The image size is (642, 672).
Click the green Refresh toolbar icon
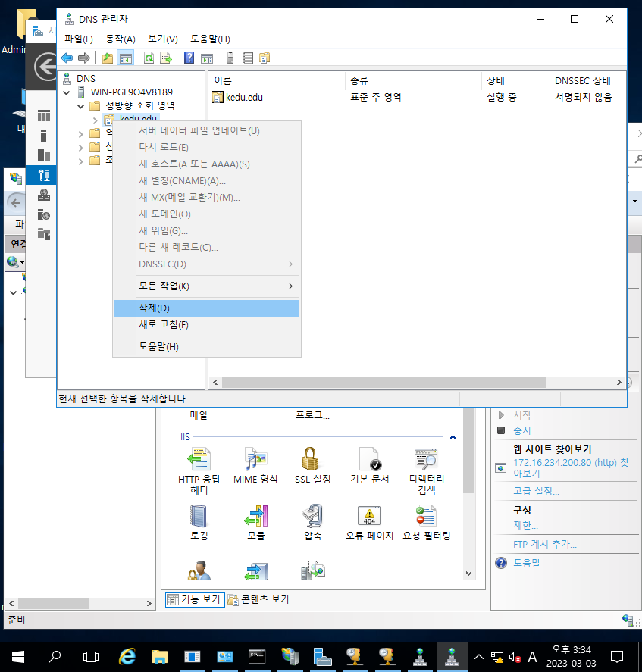(149, 58)
